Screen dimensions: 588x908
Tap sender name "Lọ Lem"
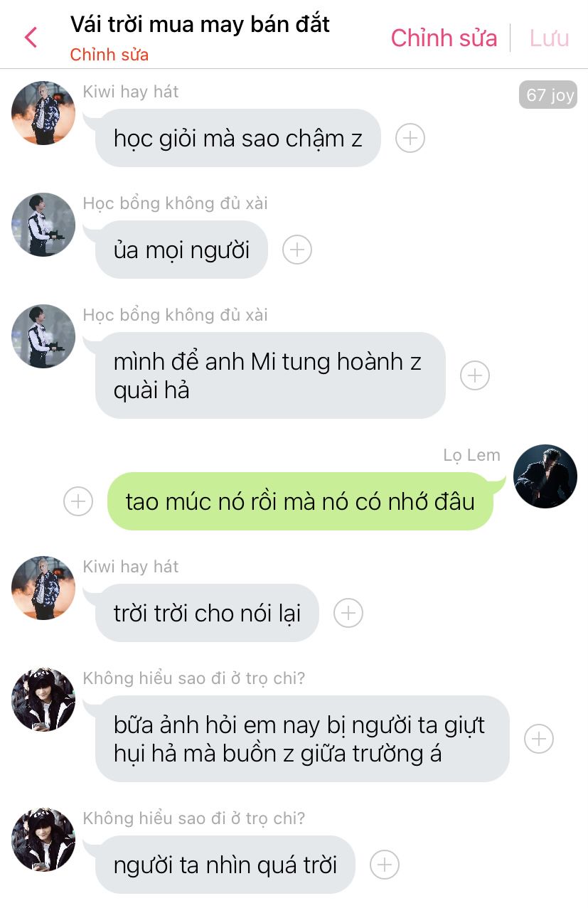(x=471, y=455)
